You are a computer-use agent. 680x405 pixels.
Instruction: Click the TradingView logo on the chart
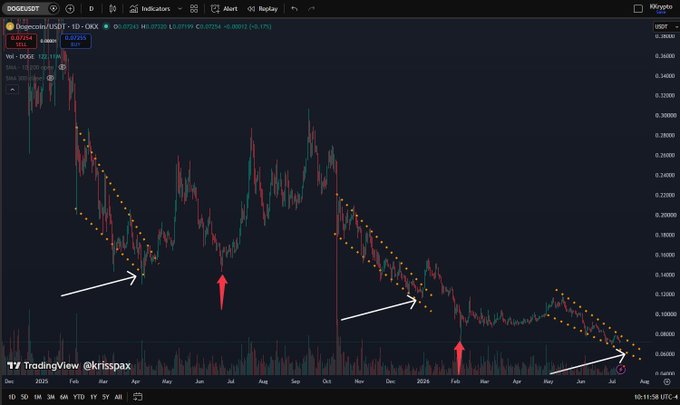43,366
